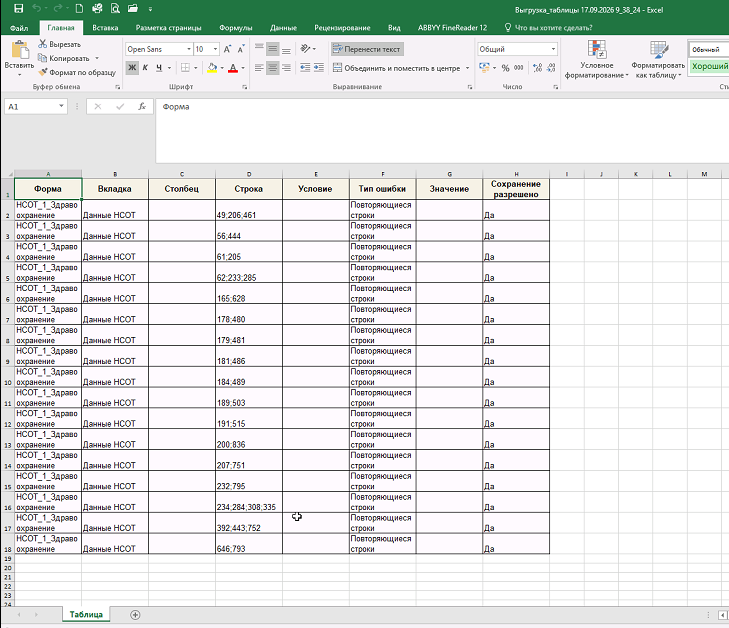This screenshot has height=628, width=729.
Task: Click the Increase Font Size icon
Action: [x=227, y=49]
